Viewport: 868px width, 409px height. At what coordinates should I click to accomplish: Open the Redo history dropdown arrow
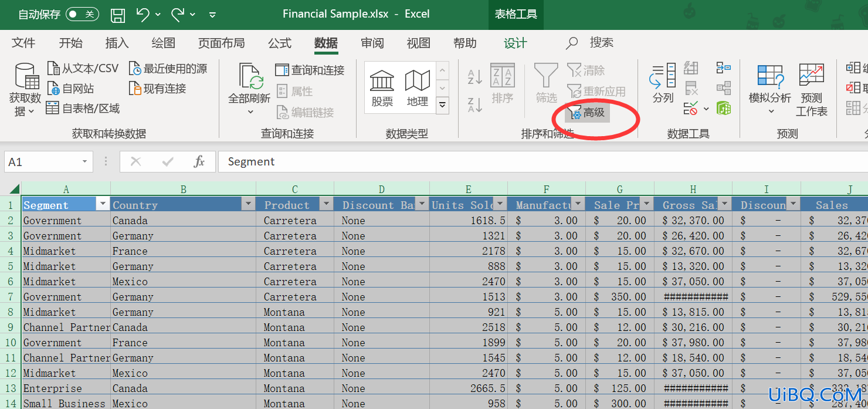[x=193, y=14]
